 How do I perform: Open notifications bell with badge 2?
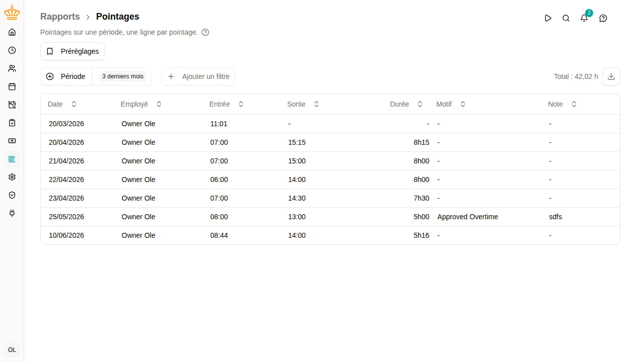584,18
